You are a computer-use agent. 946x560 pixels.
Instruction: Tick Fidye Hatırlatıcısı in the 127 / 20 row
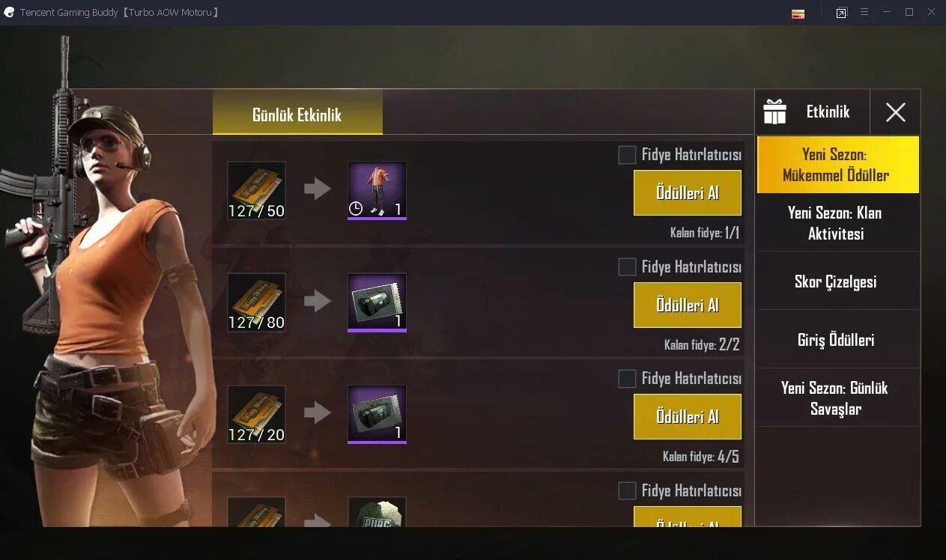pos(627,379)
